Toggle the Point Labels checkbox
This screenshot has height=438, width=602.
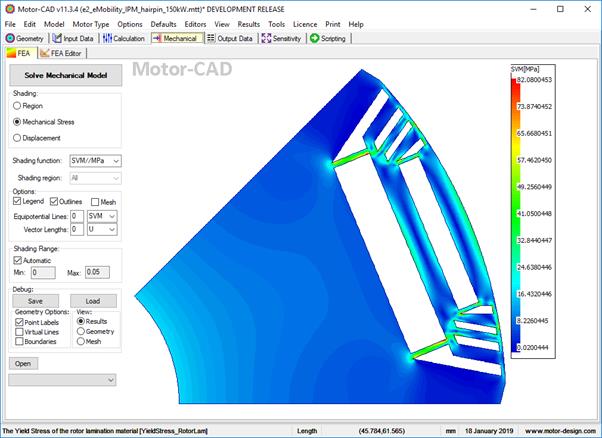(19, 322)
